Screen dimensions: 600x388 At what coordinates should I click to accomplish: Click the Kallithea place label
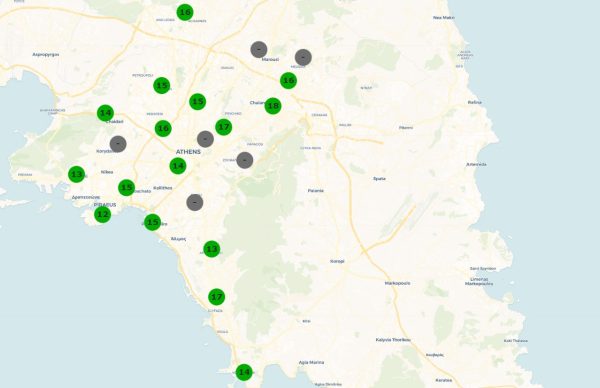pos(163,188)
